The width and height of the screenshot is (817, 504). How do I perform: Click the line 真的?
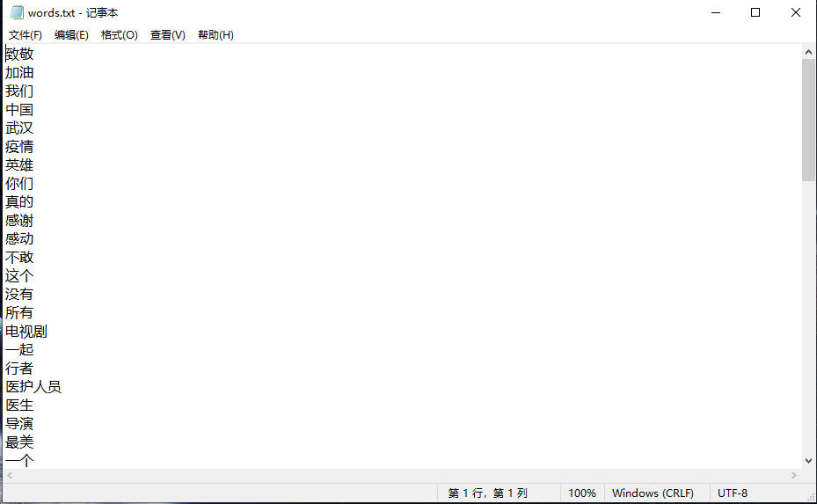coord(19,201)
